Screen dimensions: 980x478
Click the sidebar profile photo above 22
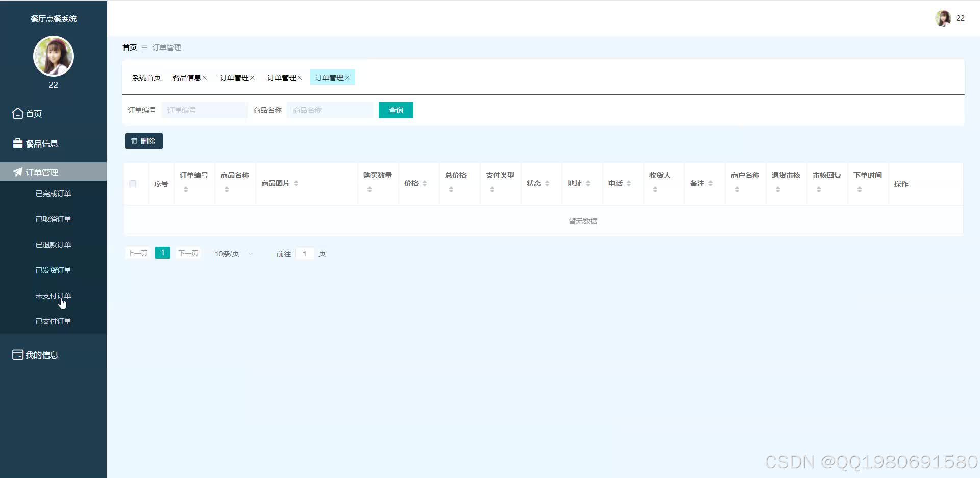[53, 56]
